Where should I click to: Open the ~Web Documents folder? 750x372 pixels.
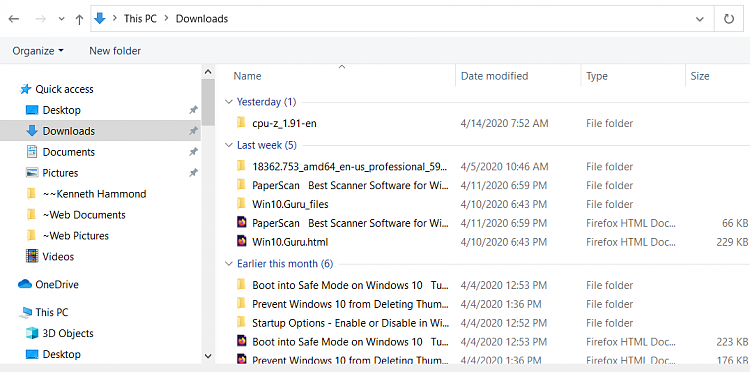click(84, 215)
